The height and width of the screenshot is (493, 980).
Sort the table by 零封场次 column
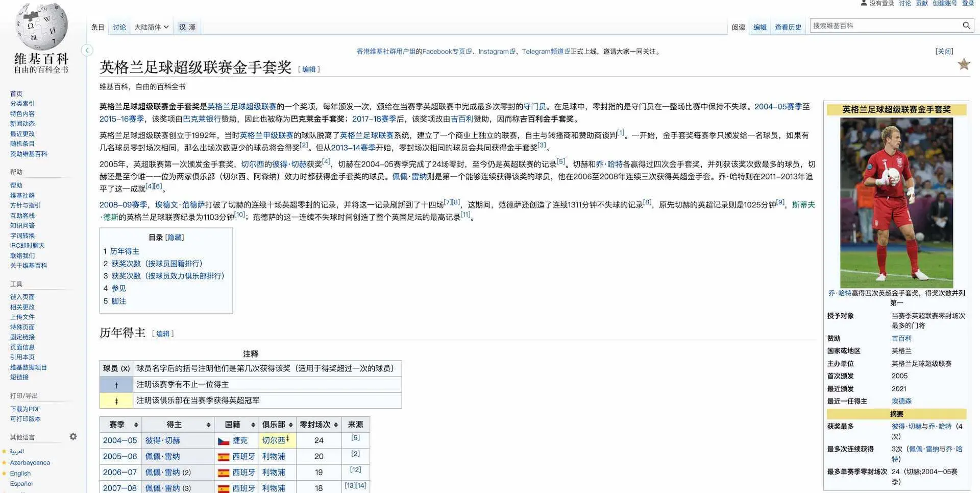[318, 425]
